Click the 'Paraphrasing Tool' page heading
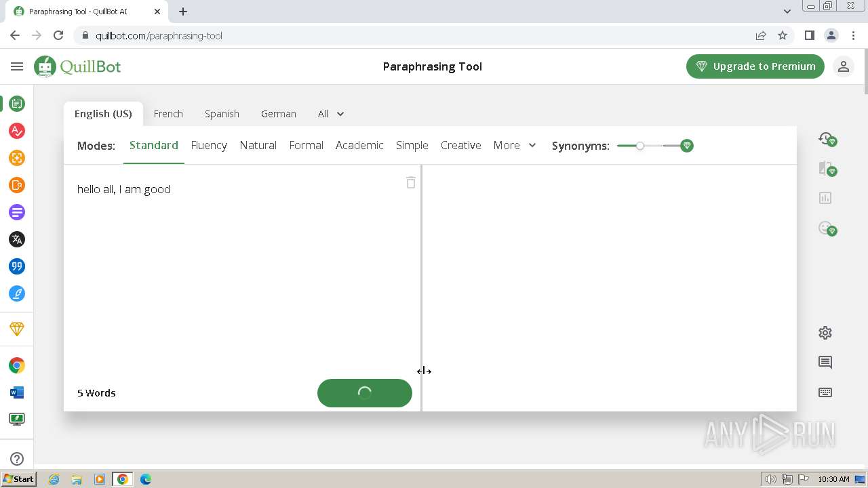Viewport: 868px width, 488px height. pyautogui.click(x=433, y=66)
